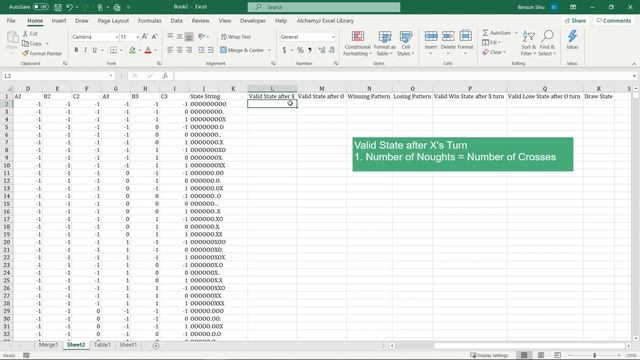Viewport: 640px width, 360px height.
Task: Switch to the Formulas tab
Action: [149, 20]
